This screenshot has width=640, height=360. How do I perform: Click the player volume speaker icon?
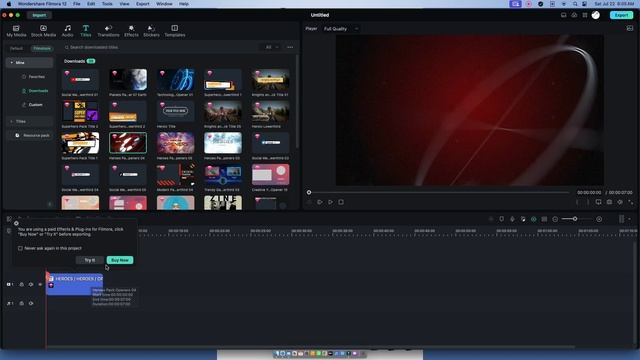[x=620, y=202]
